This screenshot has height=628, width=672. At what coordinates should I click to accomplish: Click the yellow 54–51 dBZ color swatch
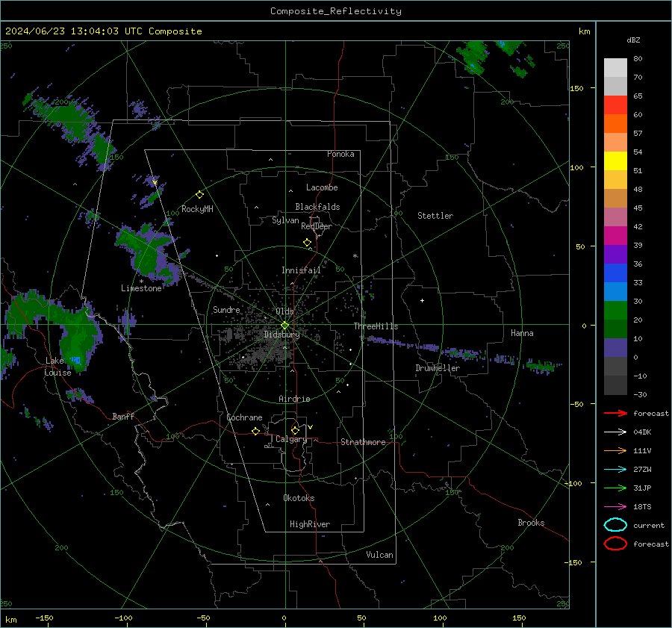(615, 161)
